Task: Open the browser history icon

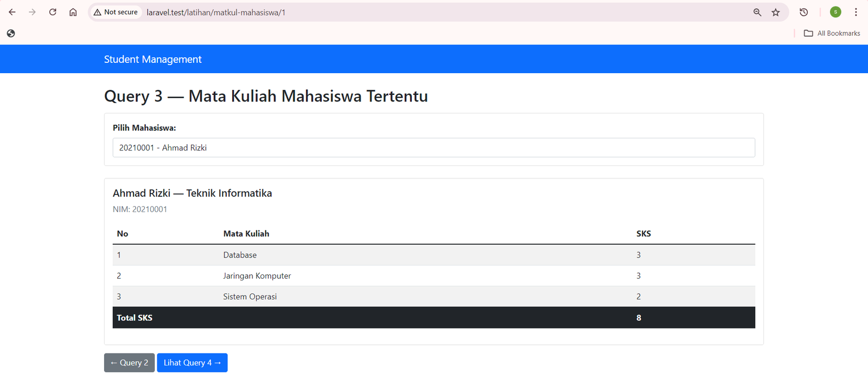Action: pos(804,12)
